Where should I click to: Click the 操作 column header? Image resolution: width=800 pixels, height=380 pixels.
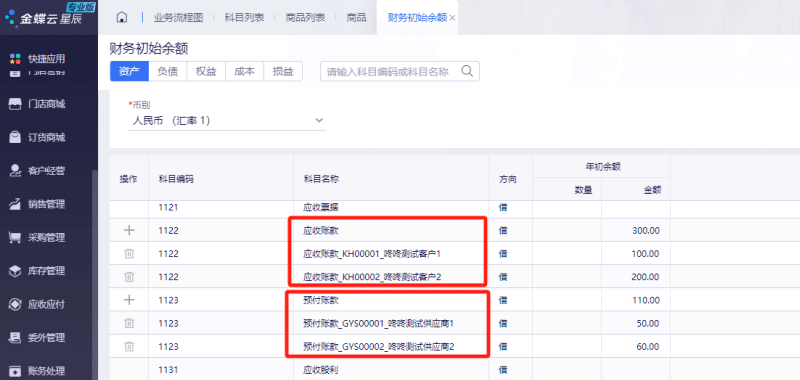(129, 179)
